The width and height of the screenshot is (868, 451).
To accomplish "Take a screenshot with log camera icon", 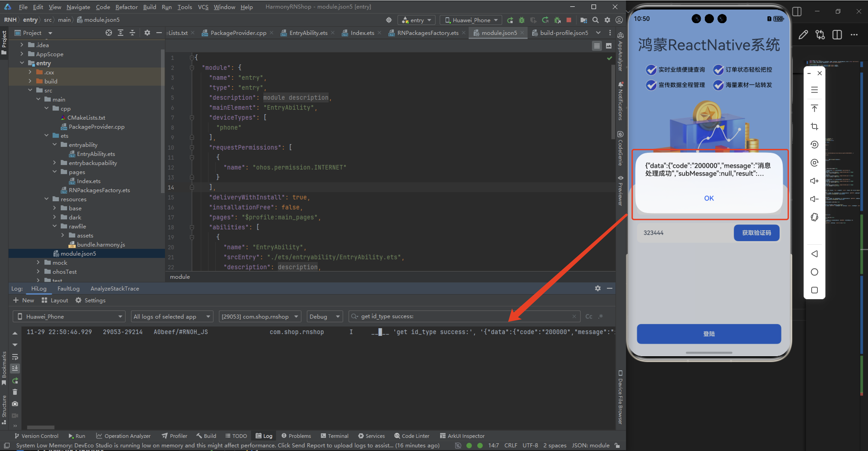I will 15,403.
